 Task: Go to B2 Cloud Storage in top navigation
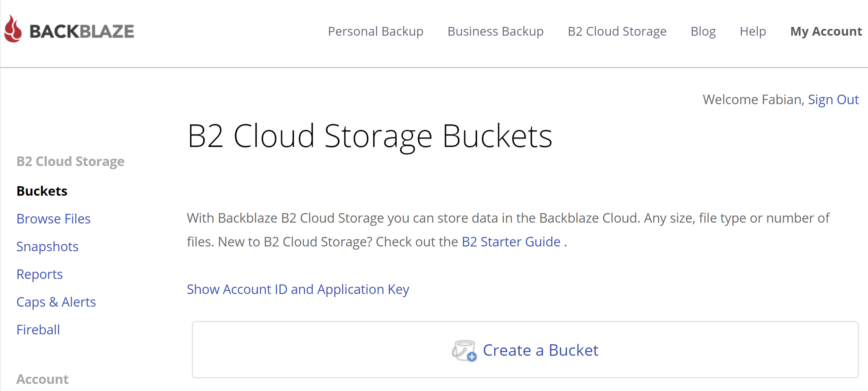(x=617, y=31)
